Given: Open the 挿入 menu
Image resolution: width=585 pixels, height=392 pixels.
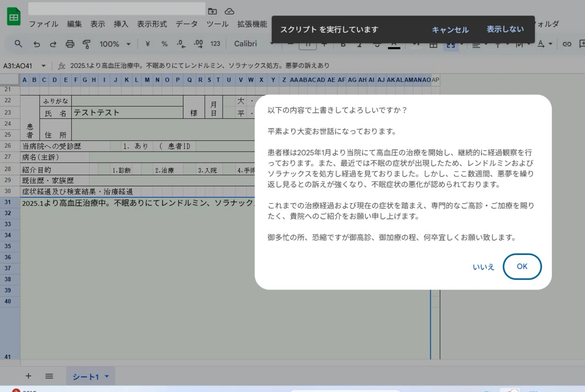Looking at the screenshot, I should click(121, 24).
